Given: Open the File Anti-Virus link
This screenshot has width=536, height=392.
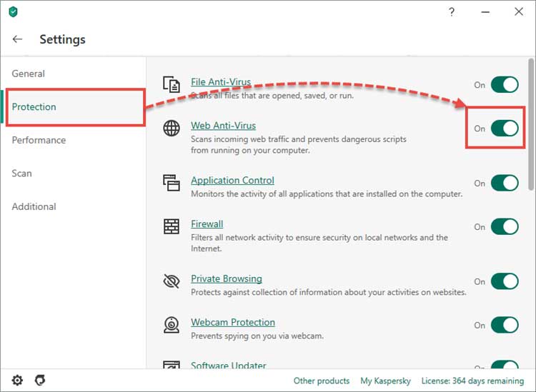Looking at the screenshot, I should tap(221, 82).
